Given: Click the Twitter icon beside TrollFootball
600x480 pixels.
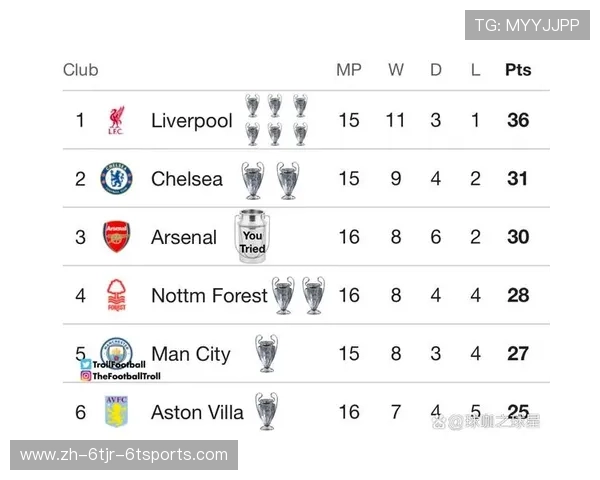Looking at the screenshot, I should click(86, 365).
